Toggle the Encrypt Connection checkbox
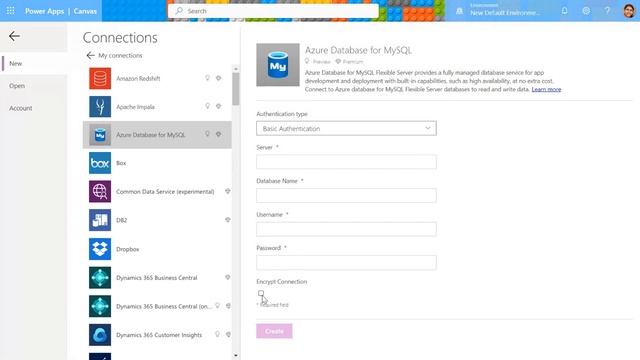The height and width of the screenshot is (360, 640). [x=261, y=293]
